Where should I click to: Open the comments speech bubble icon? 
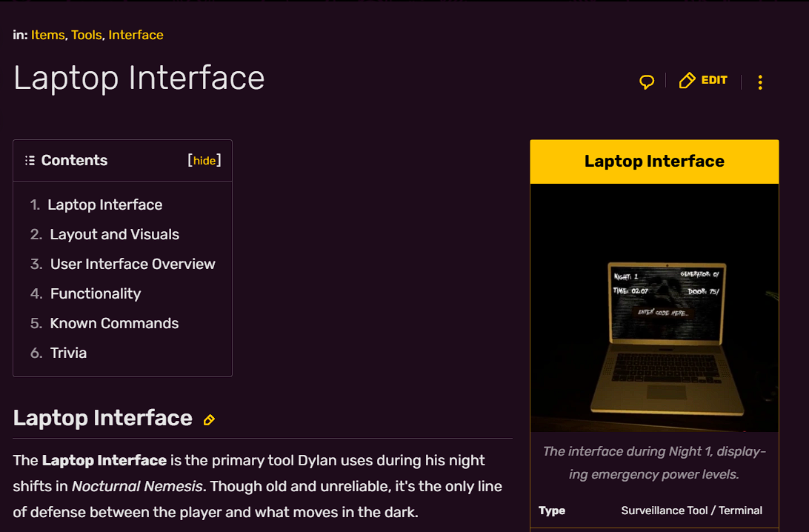coord(647,82)
